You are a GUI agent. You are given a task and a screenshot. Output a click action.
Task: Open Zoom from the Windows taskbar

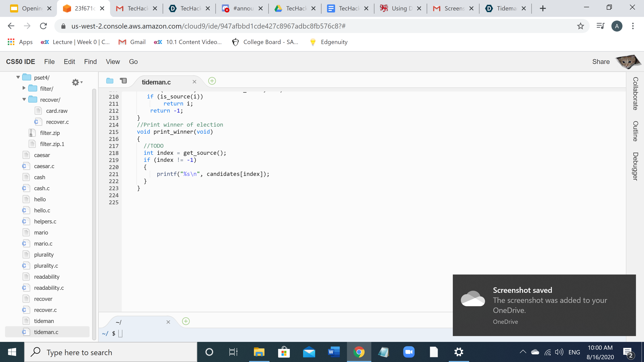(x=409, y=352)
